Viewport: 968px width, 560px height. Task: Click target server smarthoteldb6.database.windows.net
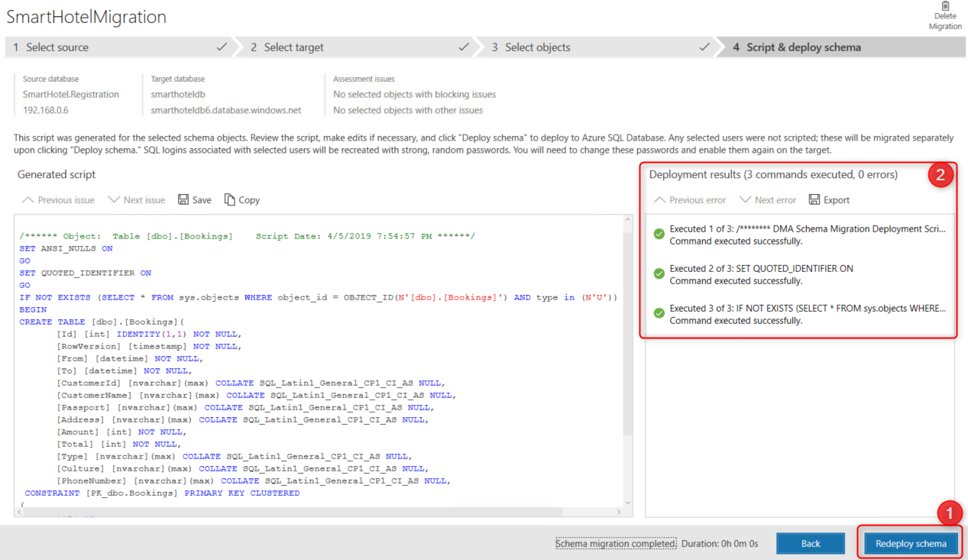226,110
